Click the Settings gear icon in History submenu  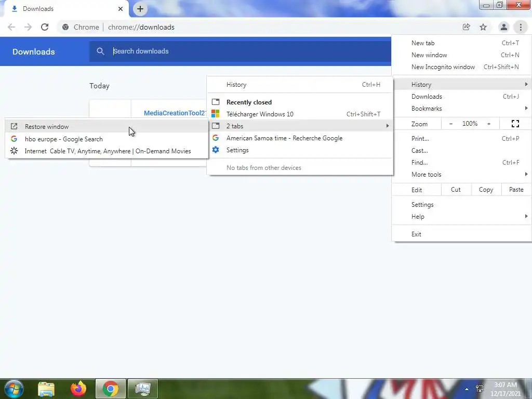(216, 150)
